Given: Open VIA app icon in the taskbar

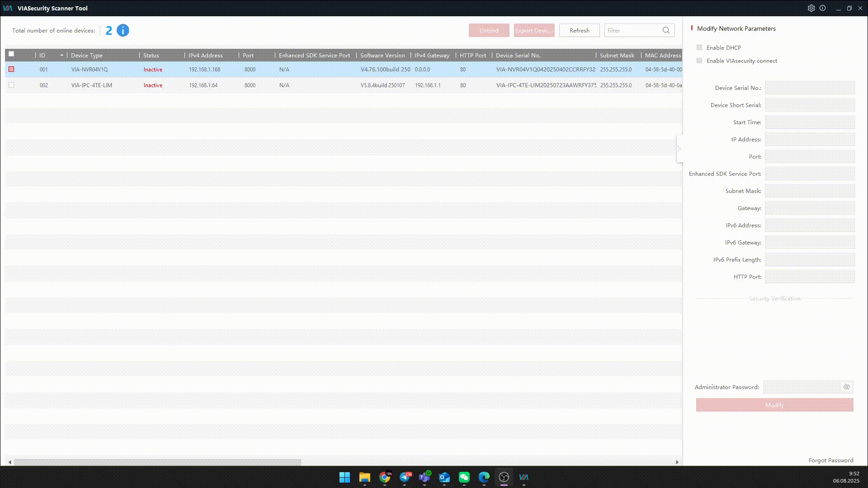Looking at the screenshot, I should point(524,477).
